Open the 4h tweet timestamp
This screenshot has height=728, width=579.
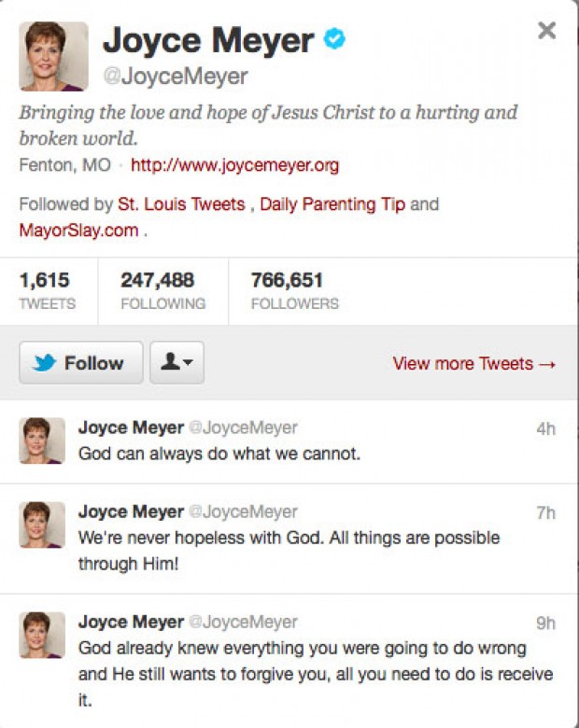546,428
